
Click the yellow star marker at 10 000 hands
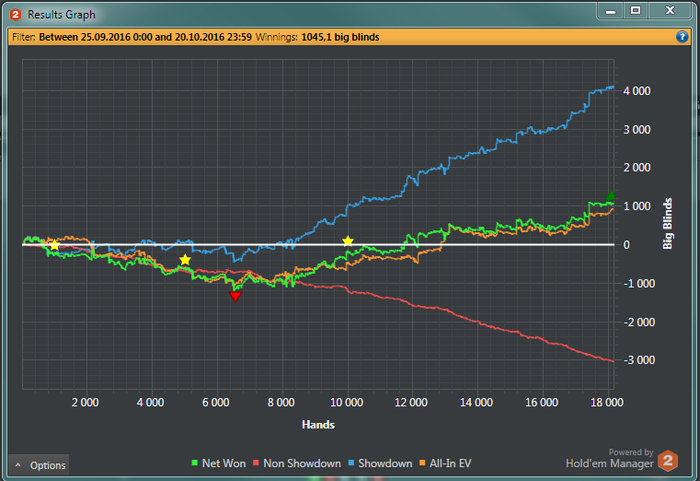coord(348,242)
